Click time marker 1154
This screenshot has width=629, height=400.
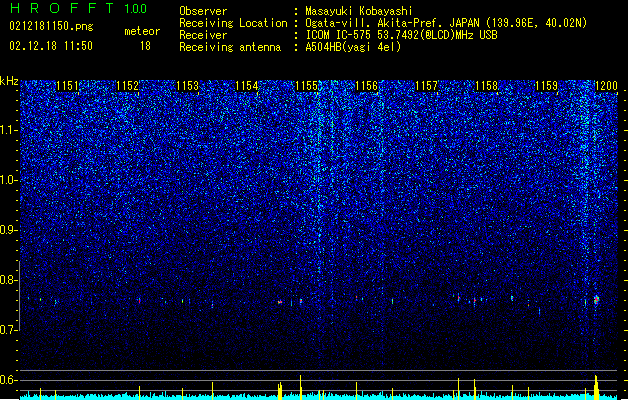[x=247, y=86]
